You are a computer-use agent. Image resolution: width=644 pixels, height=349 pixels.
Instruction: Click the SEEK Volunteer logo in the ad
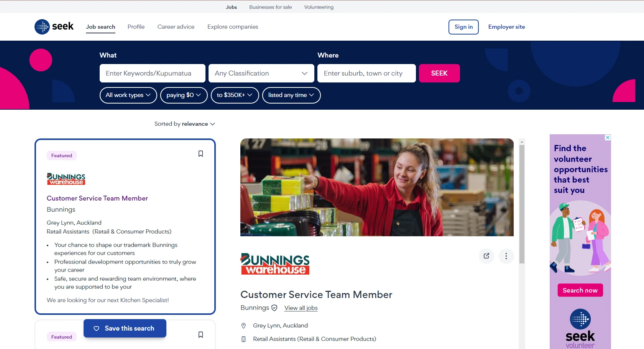(580, 329)
